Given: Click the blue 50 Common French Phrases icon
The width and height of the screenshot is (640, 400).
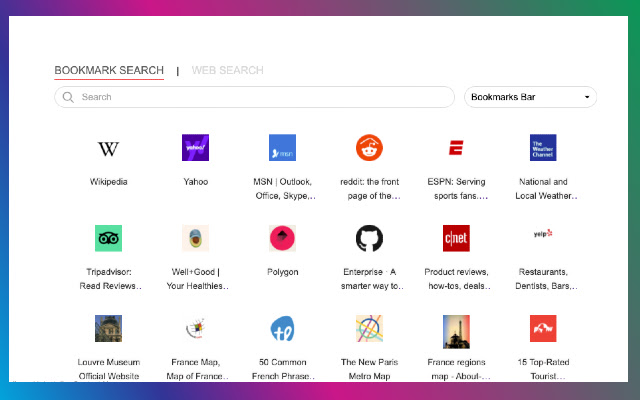Looking at the screenshot, I should pyautogui.click(x=282, y=329).
